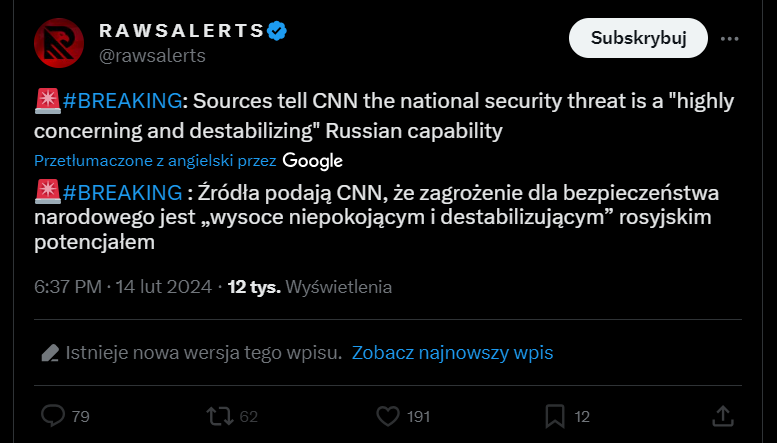The height and width of the screenshot is (443, 777).
Task: Click the share upload icon
Action: tap(722, 416)
